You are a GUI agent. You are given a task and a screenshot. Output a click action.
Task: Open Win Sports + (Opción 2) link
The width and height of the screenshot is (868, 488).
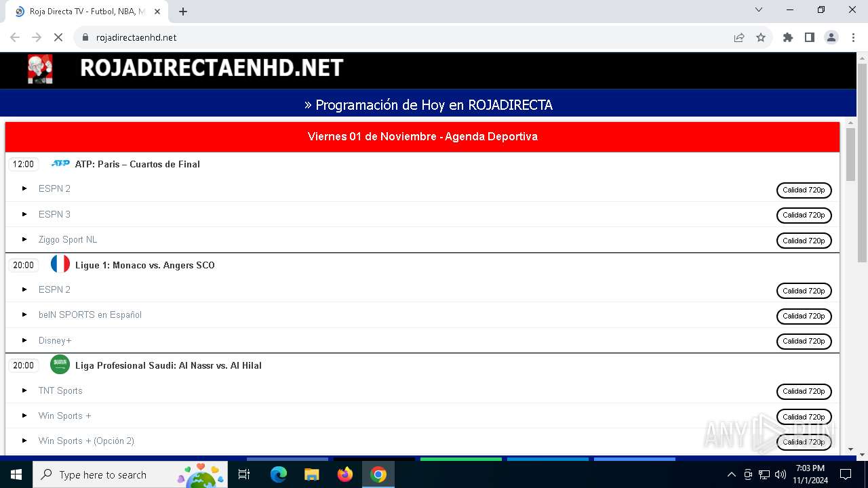(86, 441)
